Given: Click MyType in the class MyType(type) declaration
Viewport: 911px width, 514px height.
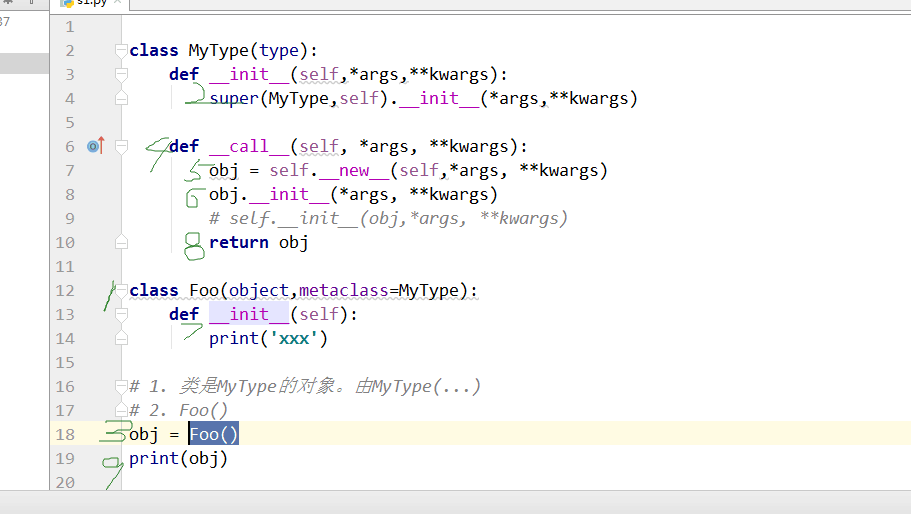Looking at the screenshot, I should [x=218, y=51].
